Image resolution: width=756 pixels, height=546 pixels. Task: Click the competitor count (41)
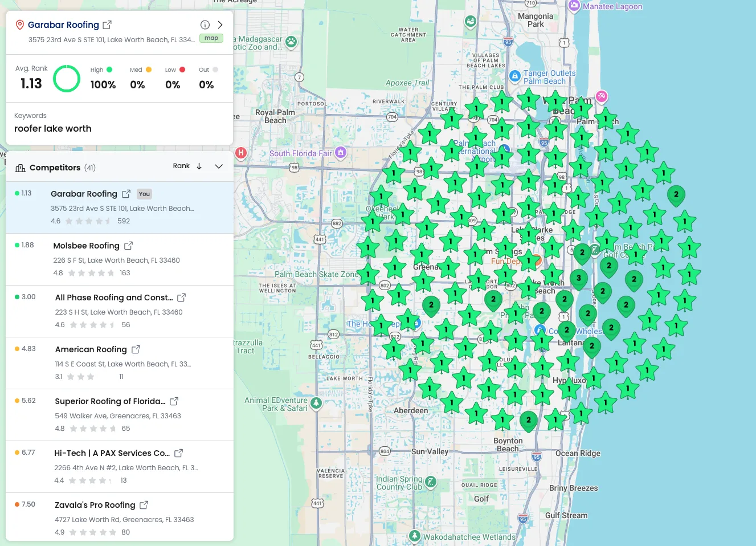tap(90, 168)
